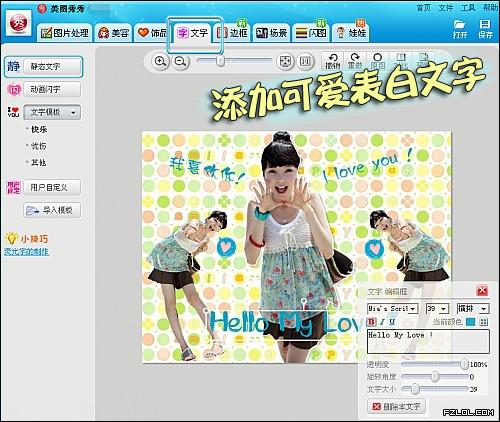Click the 导入模板 import template button
This screenshot has height=422, width=500.
pos(52,210)
